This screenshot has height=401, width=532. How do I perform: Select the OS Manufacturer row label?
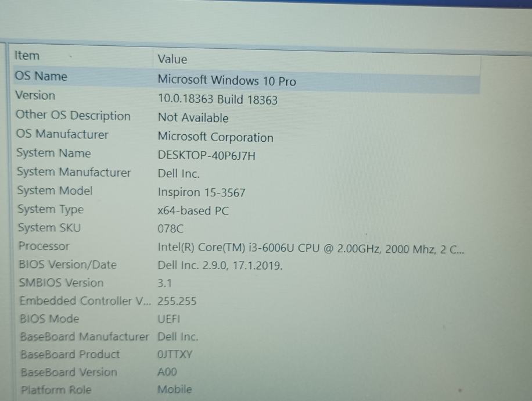[x=62, y=134]
